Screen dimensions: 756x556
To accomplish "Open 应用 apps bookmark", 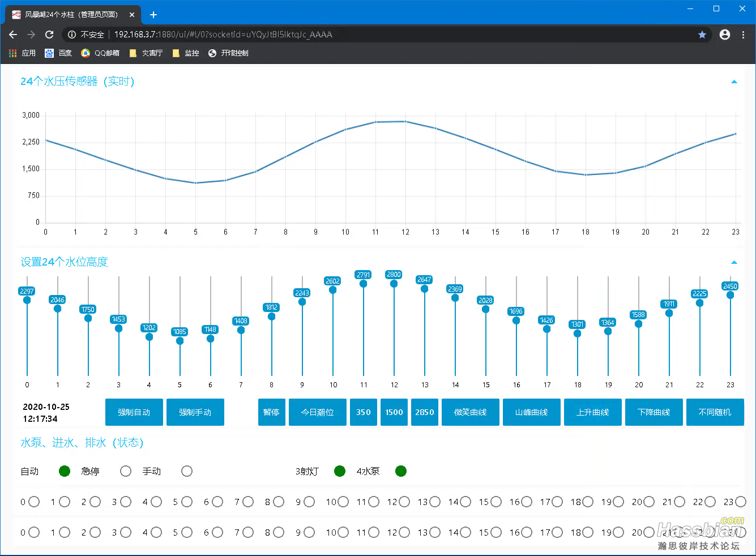I will coord(22,53).
